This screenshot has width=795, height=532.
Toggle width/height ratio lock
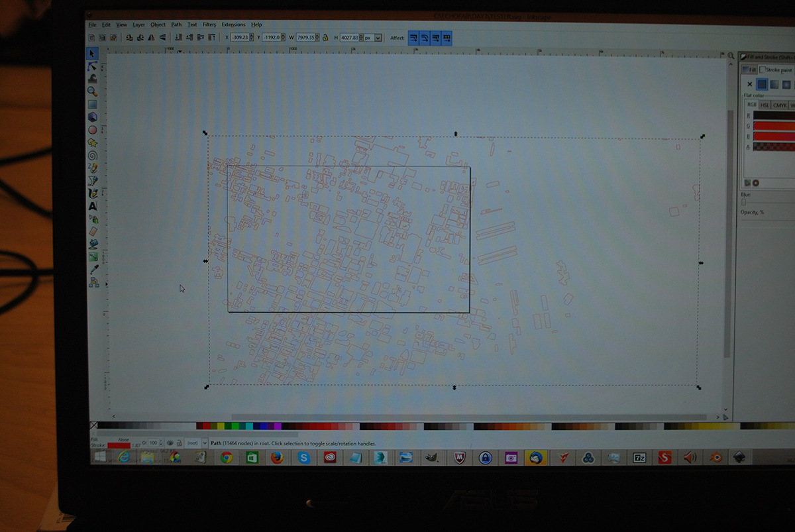click(x=325, y=38)
